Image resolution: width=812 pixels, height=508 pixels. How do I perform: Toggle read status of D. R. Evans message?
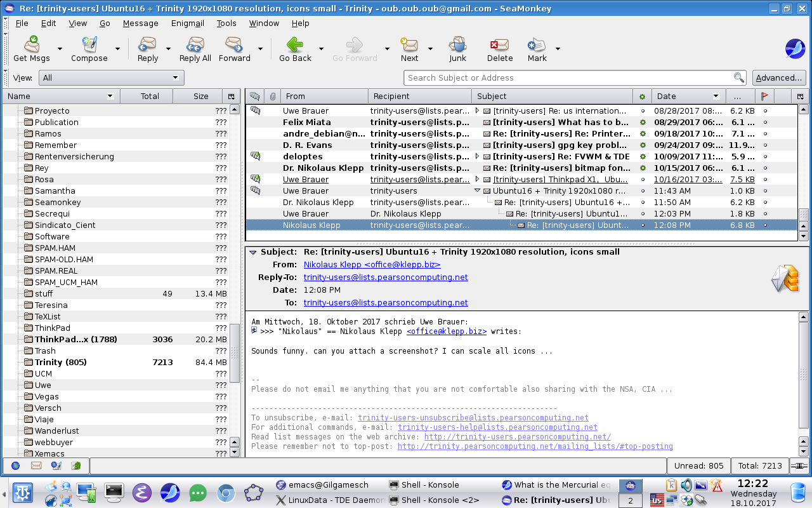[643, 145]
